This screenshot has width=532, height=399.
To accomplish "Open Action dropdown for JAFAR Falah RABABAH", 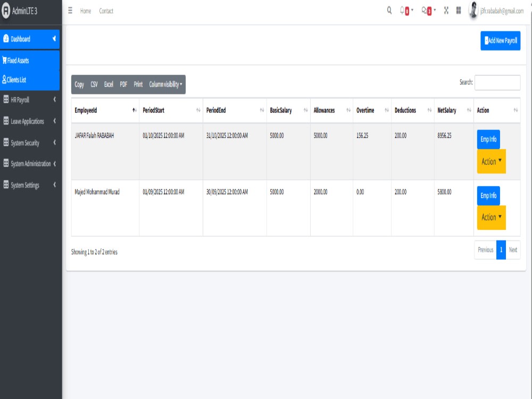I will click(x=491, y=161).
